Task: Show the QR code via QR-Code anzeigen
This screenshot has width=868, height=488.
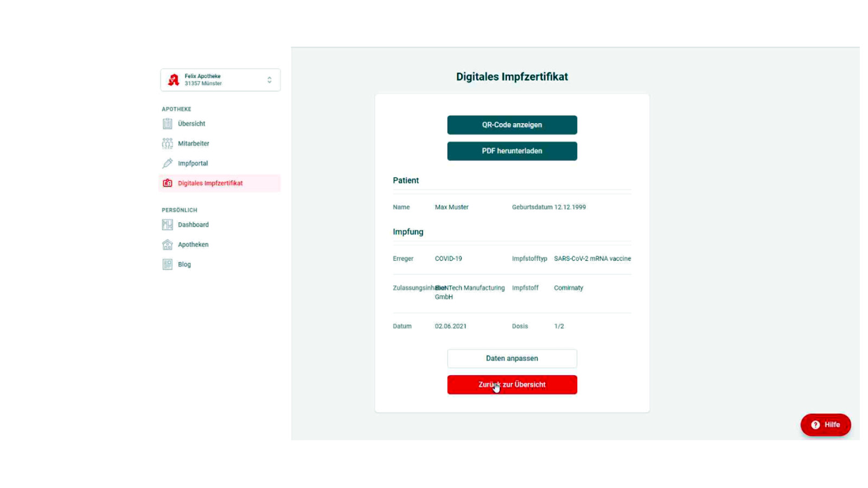Action: (x=512, y=125)
